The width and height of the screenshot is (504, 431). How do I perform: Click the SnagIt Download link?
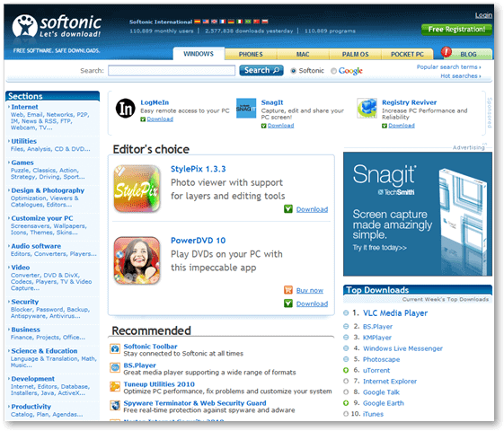coord(280,126)
